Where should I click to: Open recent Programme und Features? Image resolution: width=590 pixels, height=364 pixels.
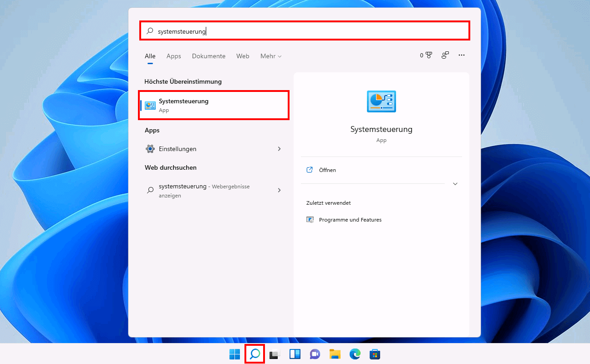click(381, 220)
